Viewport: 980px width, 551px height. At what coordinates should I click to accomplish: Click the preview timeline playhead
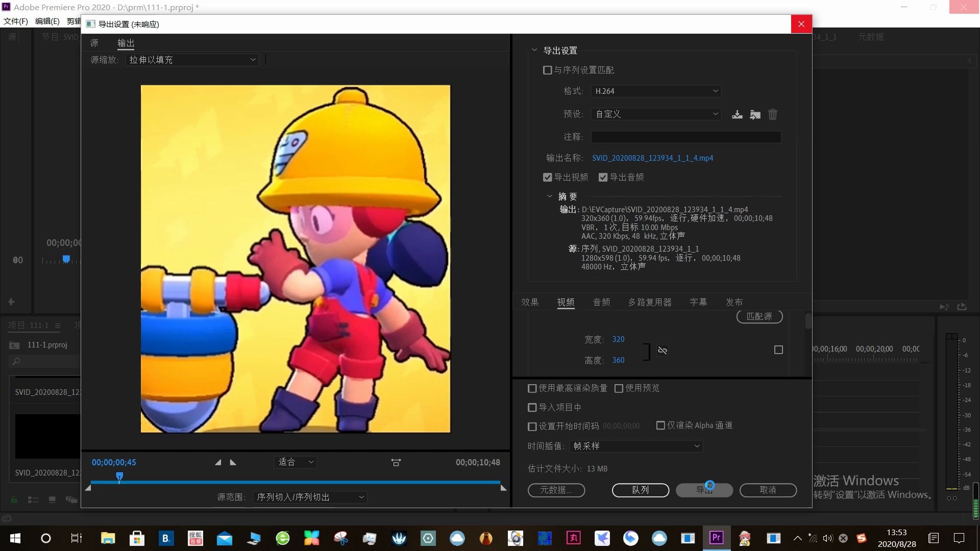[119, 477]
